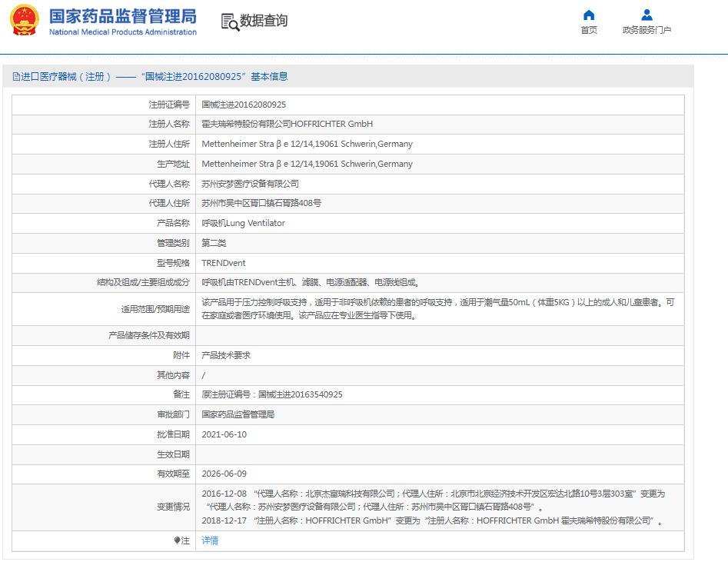728x562 pixels.
Task: Click the 国家药品监督管理局 site title
Action: click(x=123, y=16)
